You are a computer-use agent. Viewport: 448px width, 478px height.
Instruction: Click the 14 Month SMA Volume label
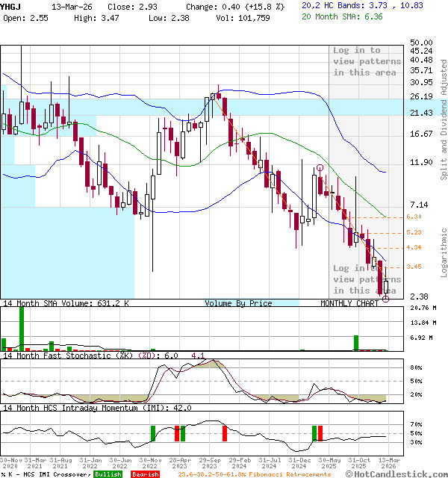tap(66, 303)
